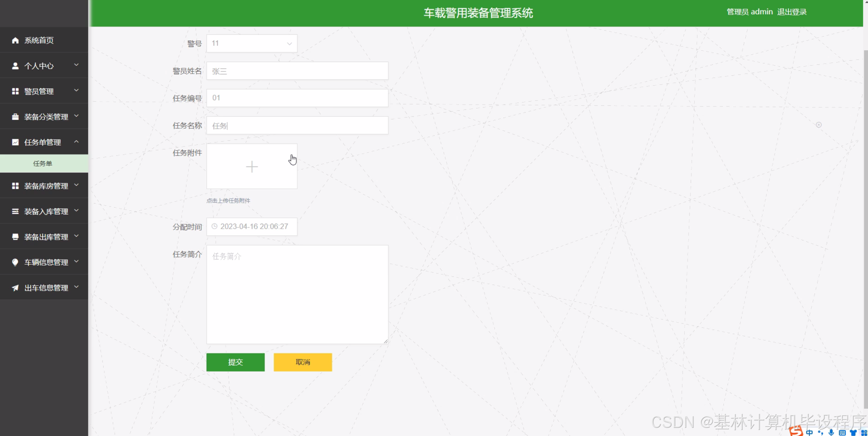Select the 任务单 submenu entry
Screen dimensions: 868x436
pyautogui.click(x=44, y=163)
